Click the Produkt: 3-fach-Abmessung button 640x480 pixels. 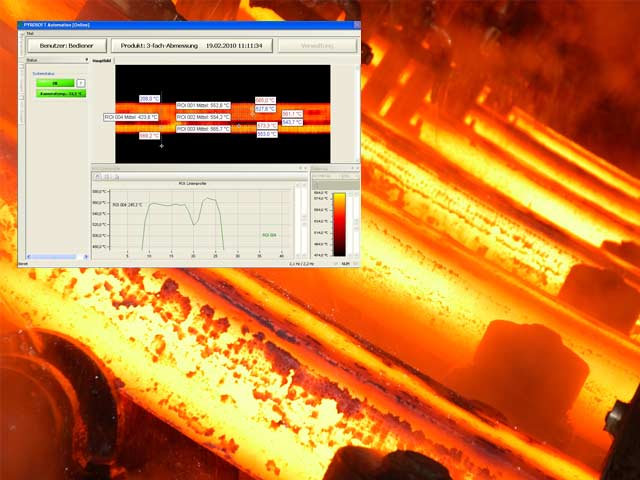pyautogui.click(x=191, y=46)
